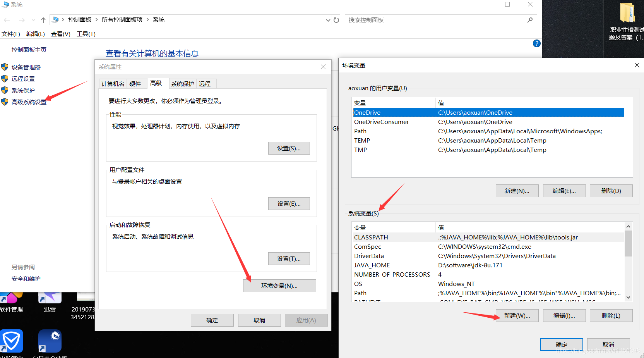Viewport: 644px width, 358px height.
Task: Click the shield icon beside 远程设置
Action: 5,79
